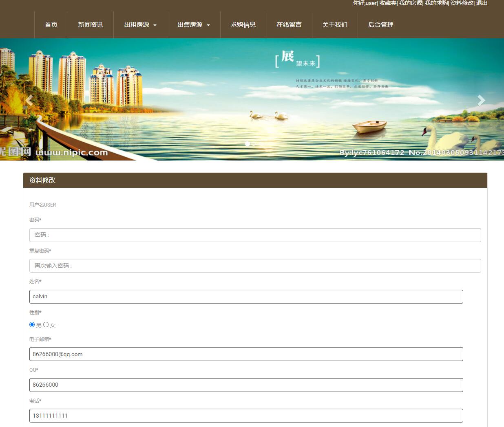Image resolution: width=504 pixels, height=427 pixels.
Task: Click the 电话 field with 13111111111
Action: pos(246,416)
